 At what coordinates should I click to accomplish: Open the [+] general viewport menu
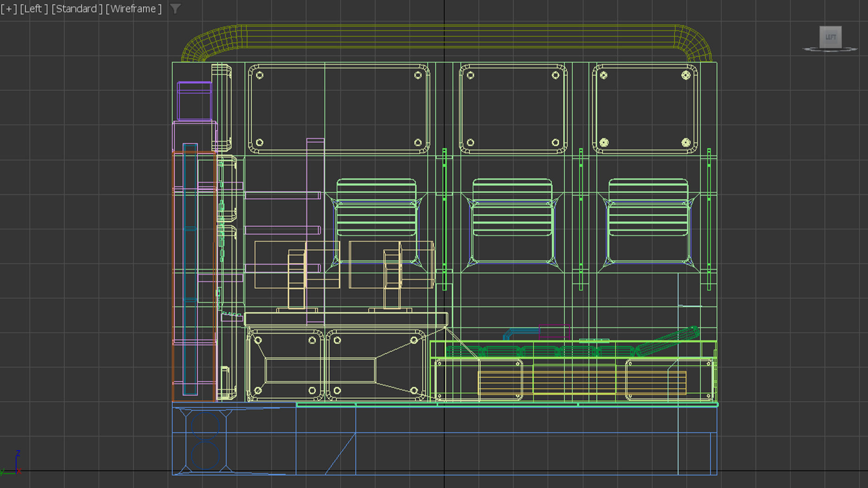click(x=9, y=9)
